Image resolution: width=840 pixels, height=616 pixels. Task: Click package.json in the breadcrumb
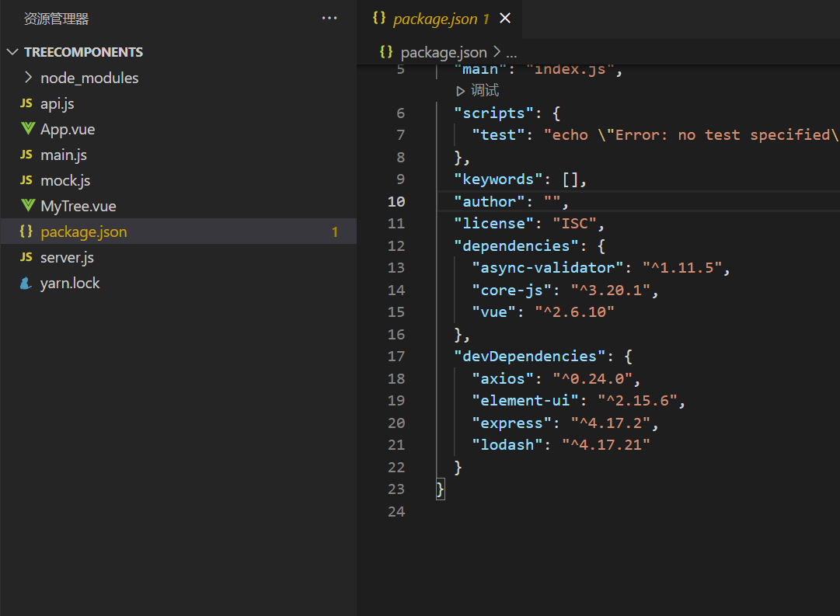click(x=443, y=52)
